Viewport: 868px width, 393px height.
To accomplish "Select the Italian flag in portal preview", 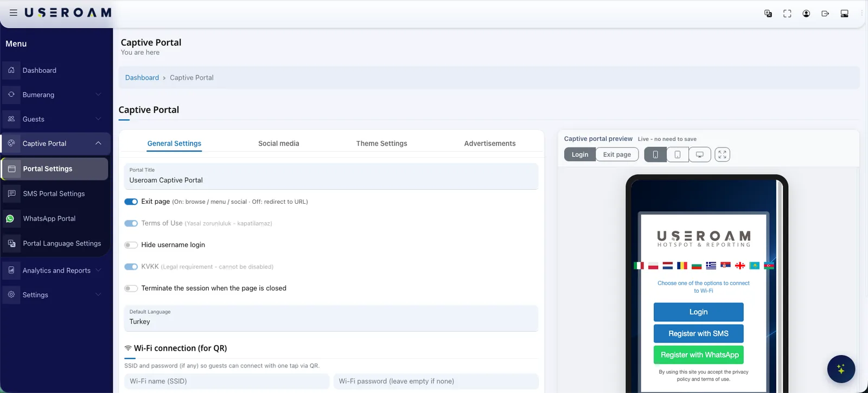I will point(639,266).
